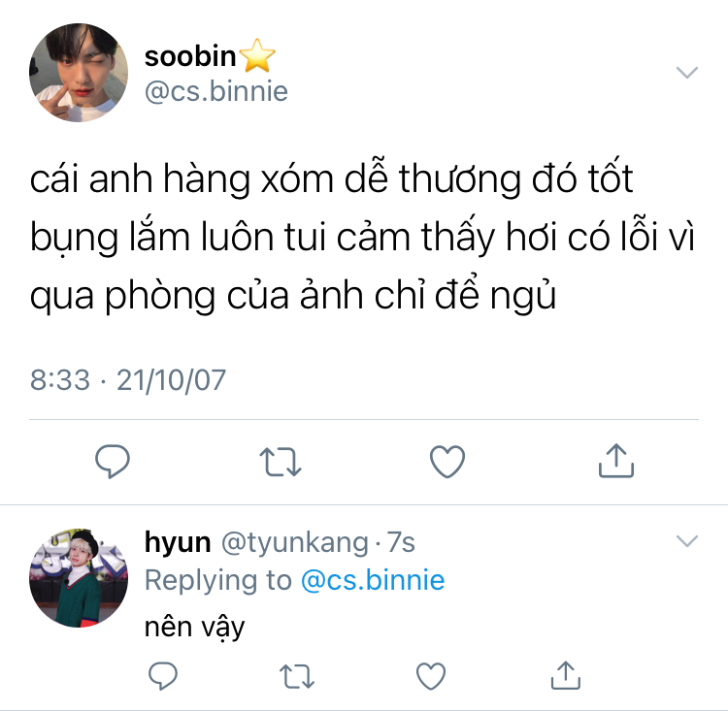Viewport: 728px width, 711px height.
Task: Expand the chevron menu on hyun's reply
Action: (x=687, y=541)
